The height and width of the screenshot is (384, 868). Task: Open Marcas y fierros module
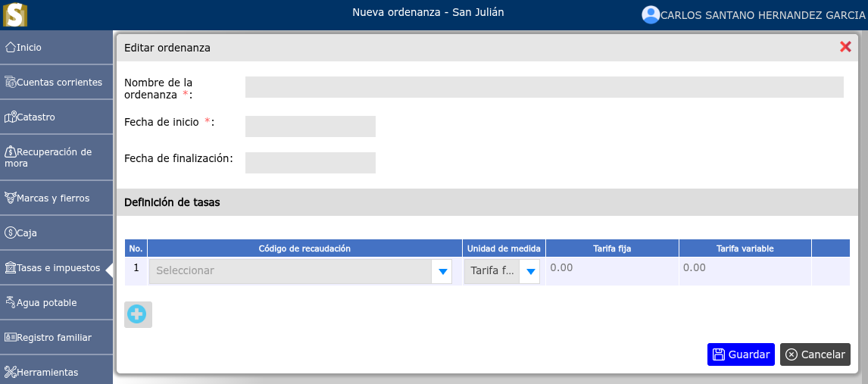(56, 198)
